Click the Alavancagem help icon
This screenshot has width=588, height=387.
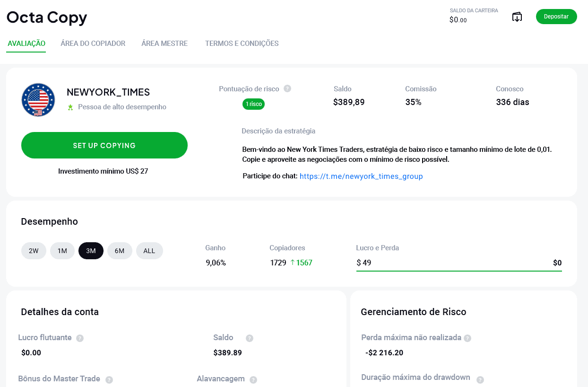(x=254, y=379)
